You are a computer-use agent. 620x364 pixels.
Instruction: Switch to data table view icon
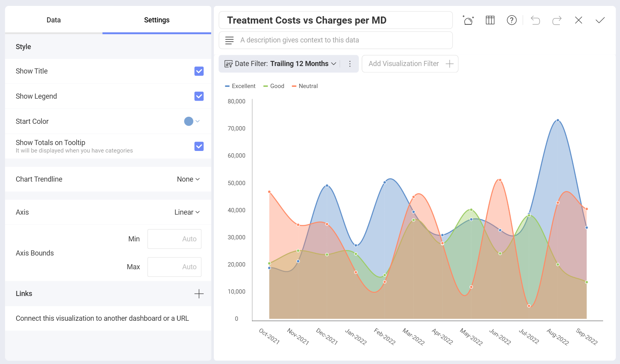490,20
